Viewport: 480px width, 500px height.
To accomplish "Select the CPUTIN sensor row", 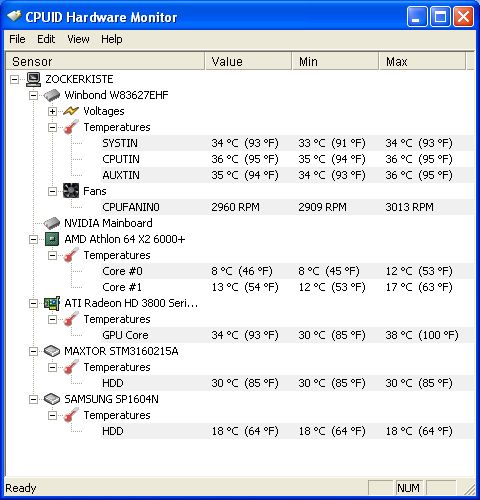I will [x=287, y=159].
